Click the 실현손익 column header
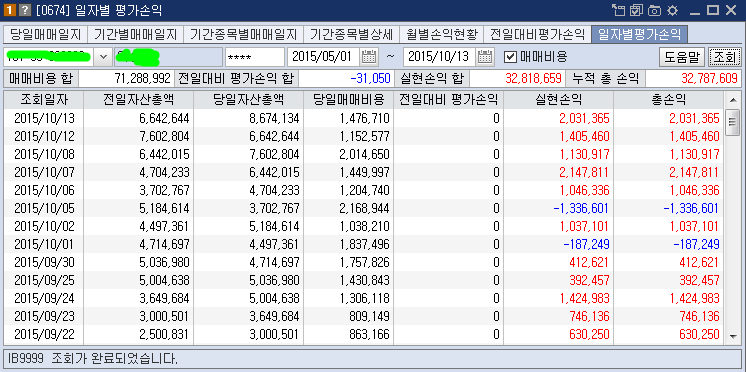This screenshot has height=372, width=746. pyautogui.click(x=559, y=99)
